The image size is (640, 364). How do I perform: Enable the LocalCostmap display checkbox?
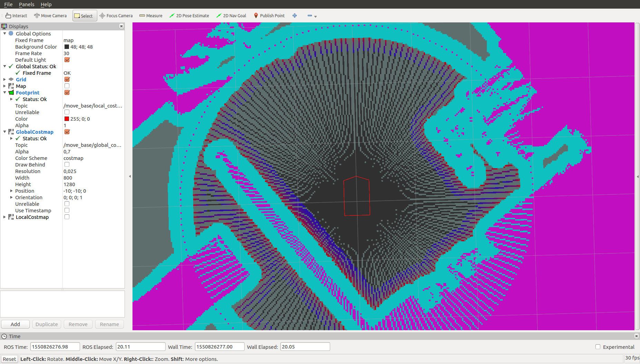point(67,217)
